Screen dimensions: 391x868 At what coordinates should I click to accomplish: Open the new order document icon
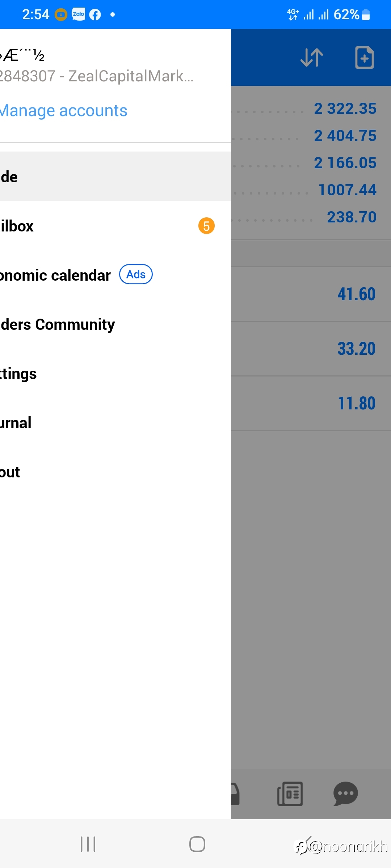click(364, 58)
